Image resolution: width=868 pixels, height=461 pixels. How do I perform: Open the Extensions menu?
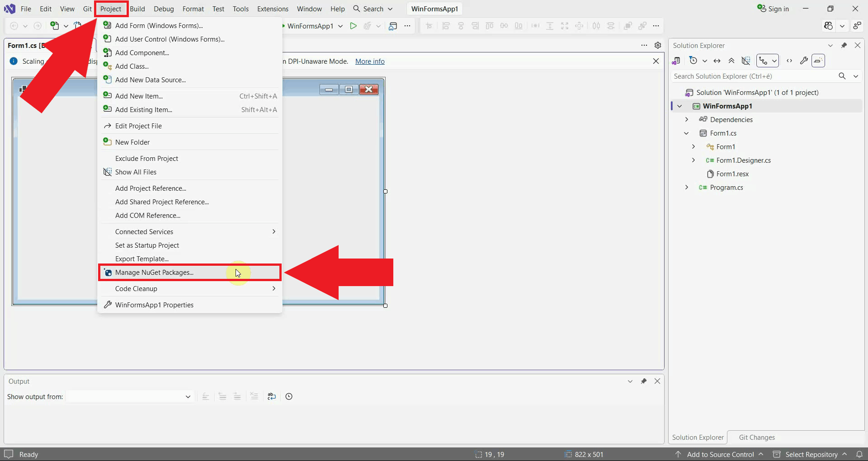pos(273,9)
